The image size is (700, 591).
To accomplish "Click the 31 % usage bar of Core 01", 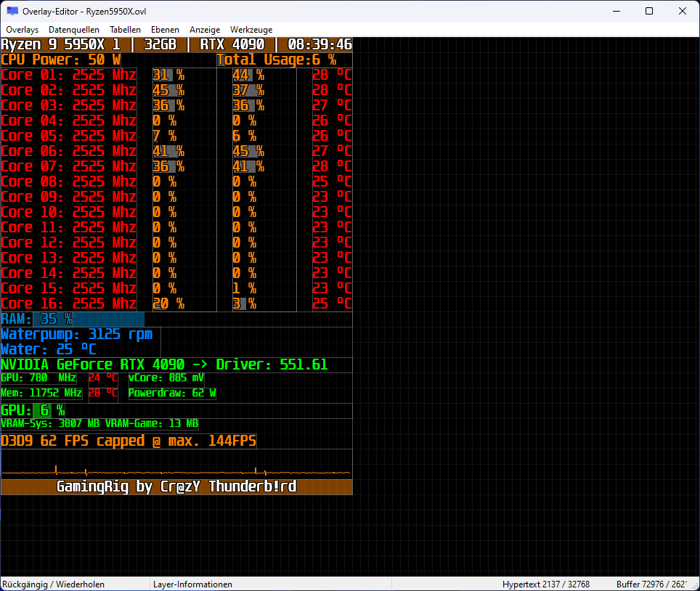I will tap(168, 75).
